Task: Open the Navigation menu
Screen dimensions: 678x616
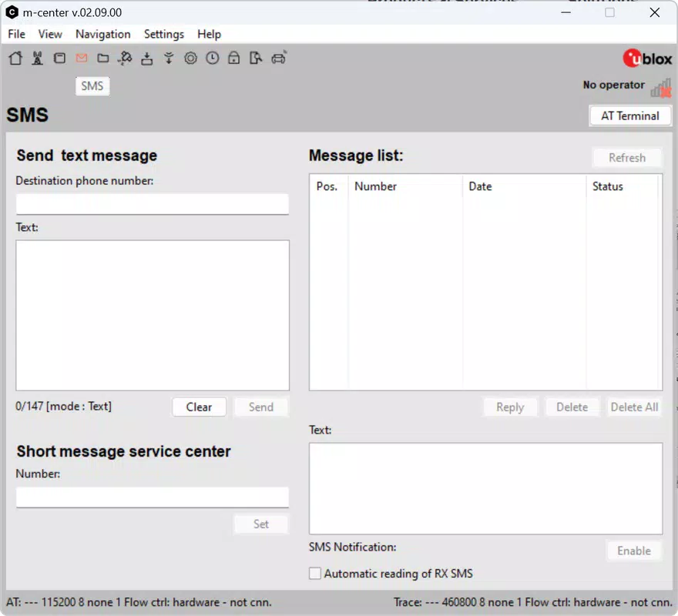Action: 103,34
